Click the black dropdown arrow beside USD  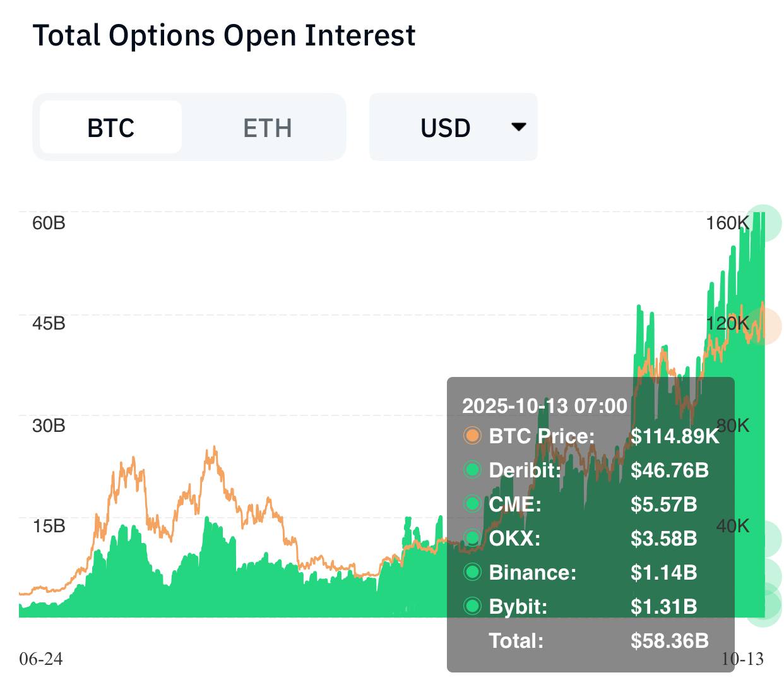(x=518, y=127)
